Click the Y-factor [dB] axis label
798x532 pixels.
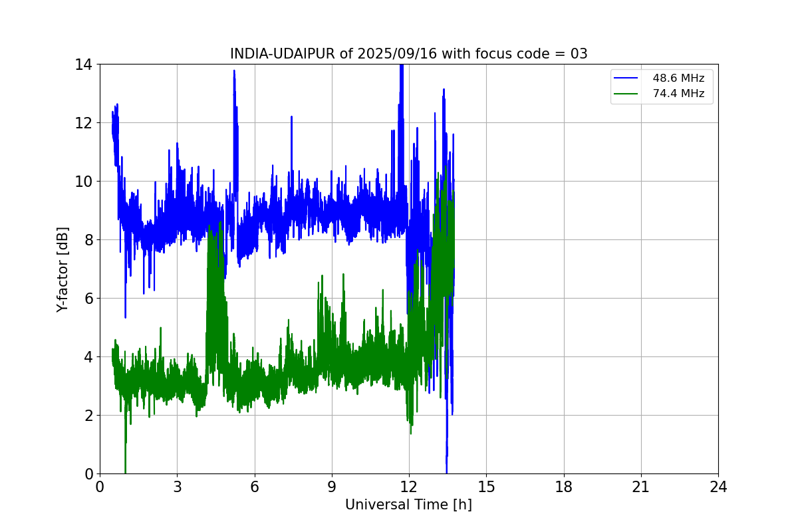point(63,269)
